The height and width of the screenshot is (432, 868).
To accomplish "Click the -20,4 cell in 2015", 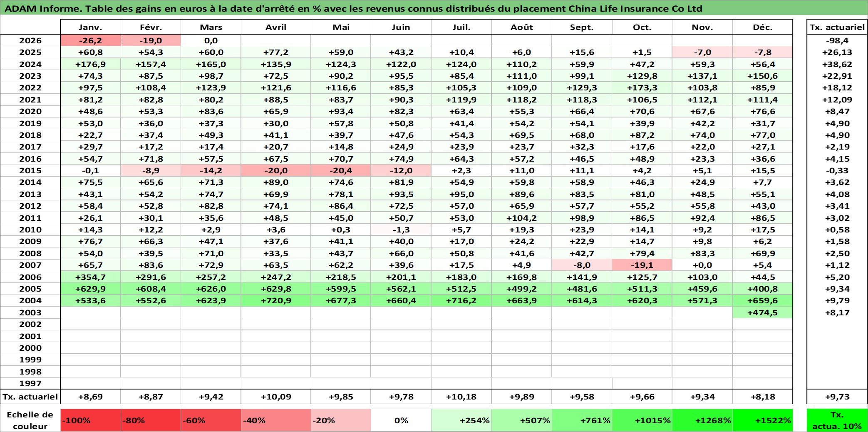I will (x=341, y=170).
